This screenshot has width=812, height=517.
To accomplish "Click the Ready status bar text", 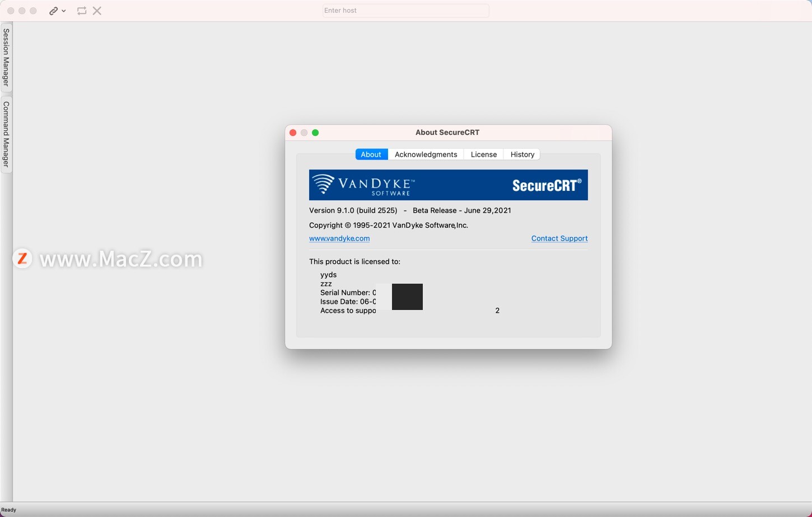I will (9, 510).
